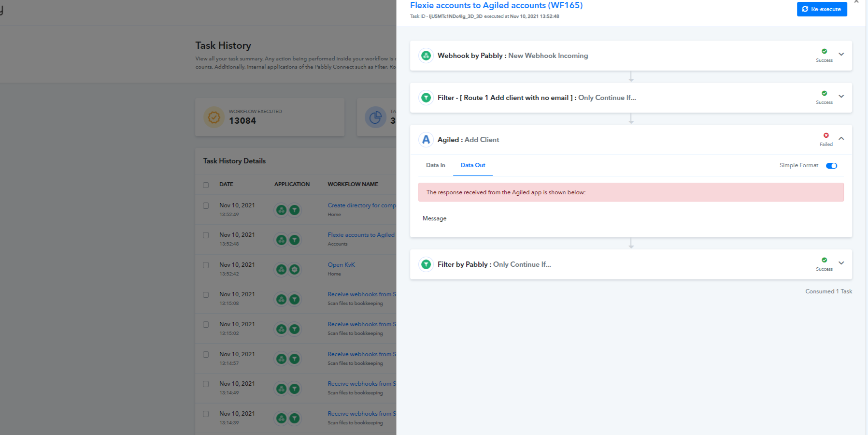Click the Consumed 1 Task text
Image resolution: width=868 pixels, height=435 pixels.
[x=829, y=291]
